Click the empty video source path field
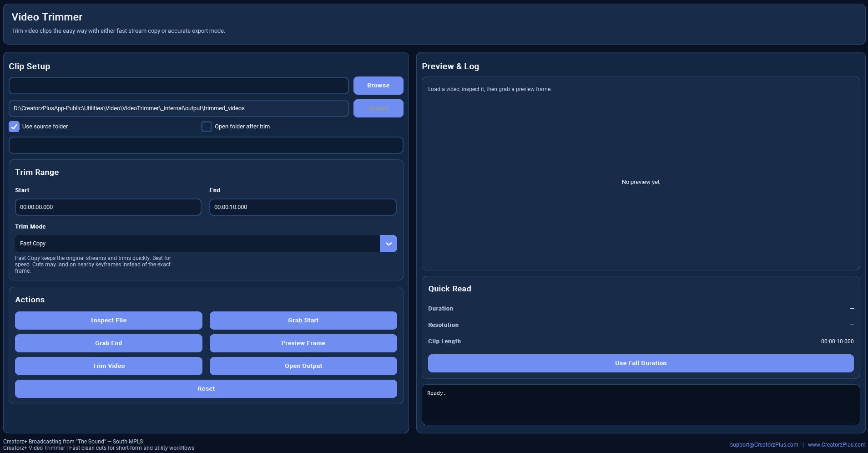This screenshot has height=453, width=868. pyautogui.click(x=179, y=85)
